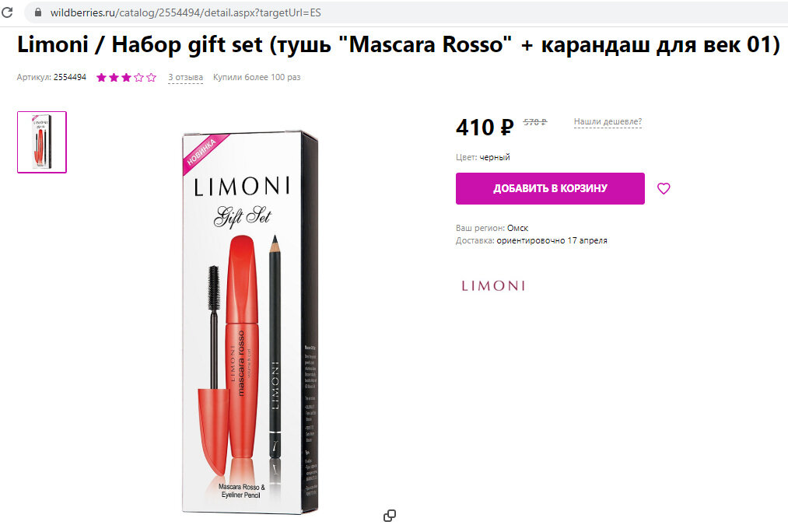Click the fifth empty rating star
This screenshot has width=788, height=532.
tap(151, 77)
